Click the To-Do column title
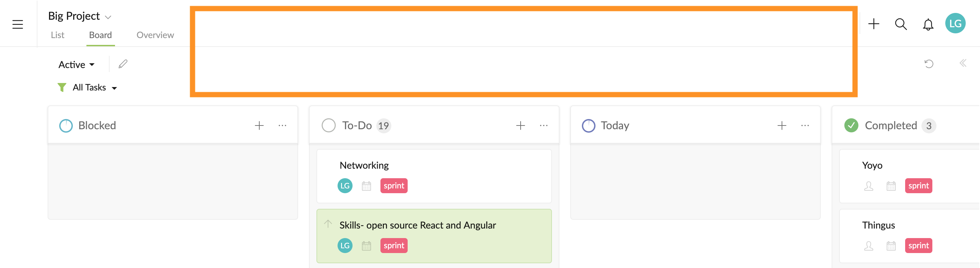The height and width of the screenshot is (268, 980). (357, 125)
